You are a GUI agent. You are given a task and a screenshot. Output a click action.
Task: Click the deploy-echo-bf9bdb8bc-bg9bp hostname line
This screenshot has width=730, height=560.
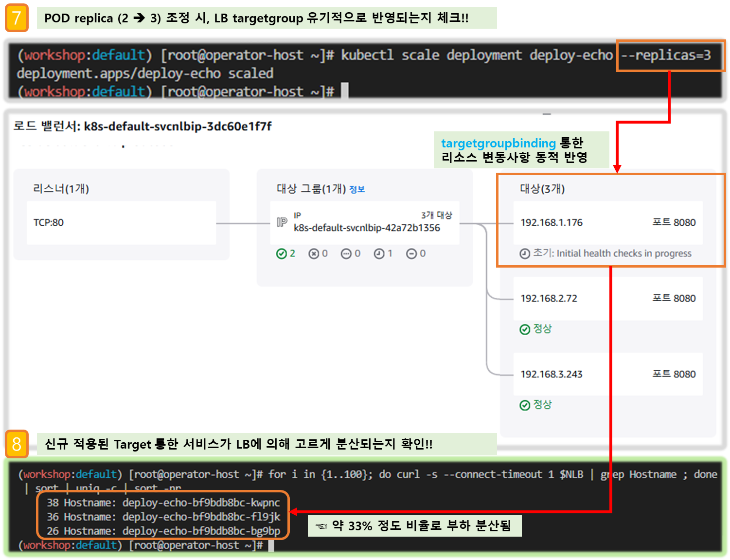tap(163, 531)
